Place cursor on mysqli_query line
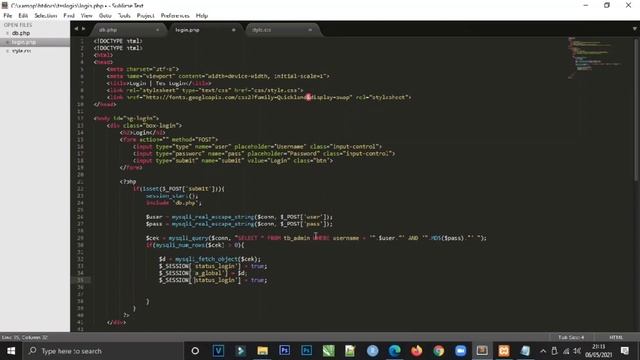This screenshot has height=360, width=640. [316, 238]
